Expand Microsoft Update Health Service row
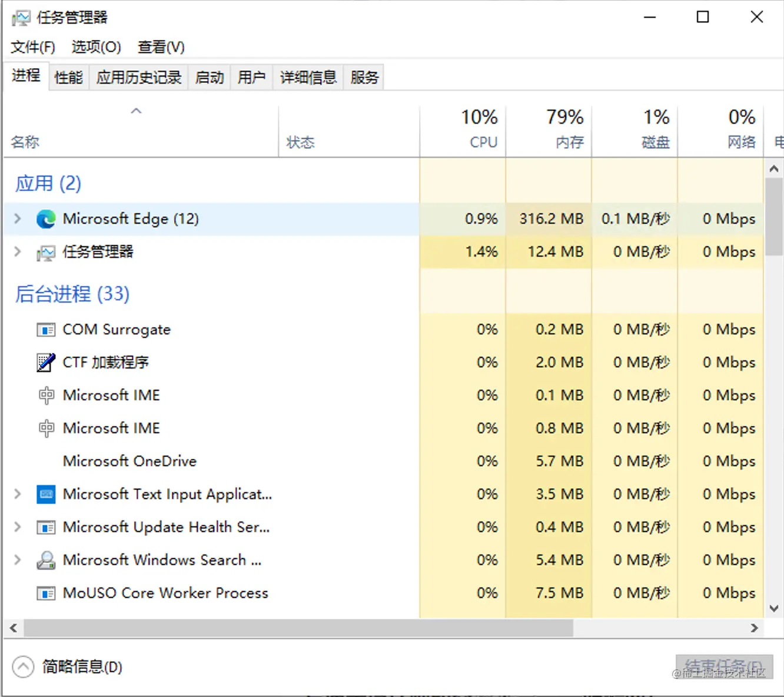This screenshot has height=697, width=784. pyautogui.click(x=18, y=527)
